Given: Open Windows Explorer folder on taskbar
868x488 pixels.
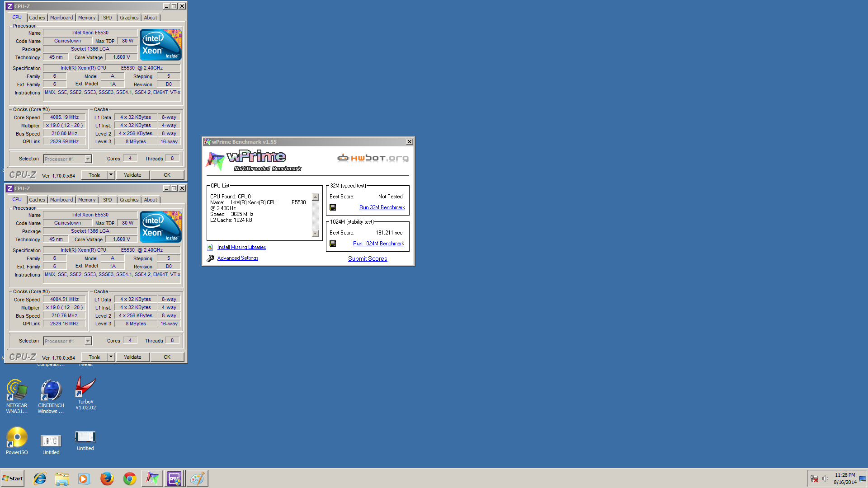Looking at the screenshot, I should (62, 479).
